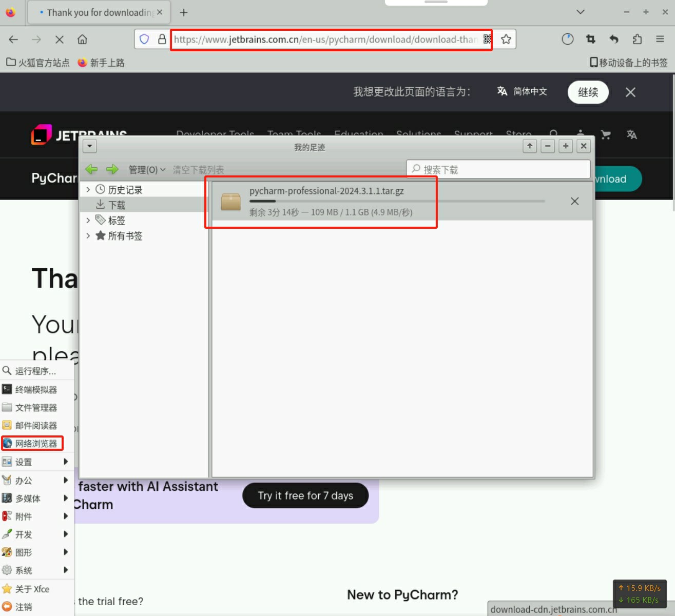Open the 管理(O) dropdown menu
The width and height of the screenshot is (675, 616).
click(x=147, y=170)
